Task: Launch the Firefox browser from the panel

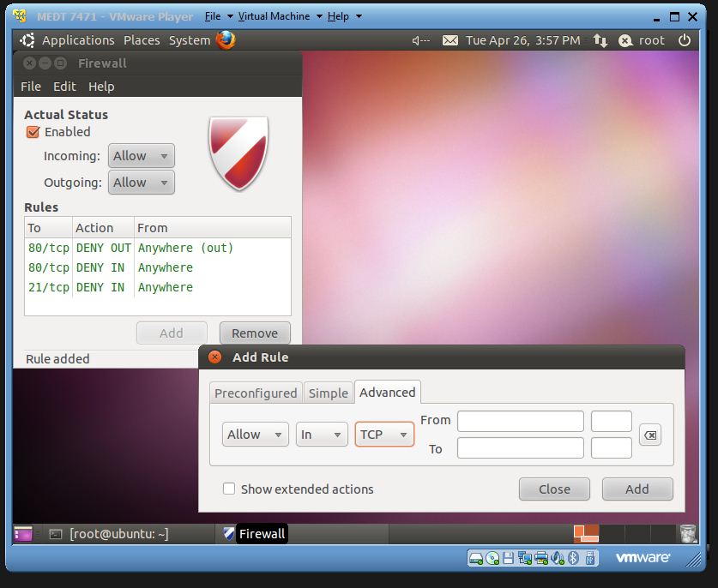Action: click(x=226, y=40)
